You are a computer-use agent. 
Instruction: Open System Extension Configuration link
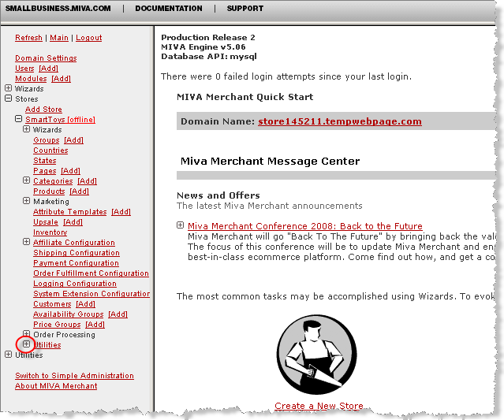click(x=91, y=294)
